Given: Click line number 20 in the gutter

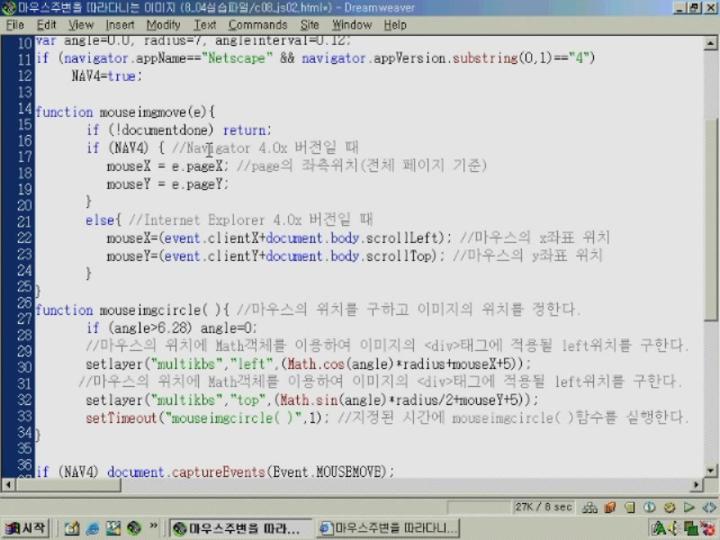Looking at the screenshot, I should click(x=25, y=205).
